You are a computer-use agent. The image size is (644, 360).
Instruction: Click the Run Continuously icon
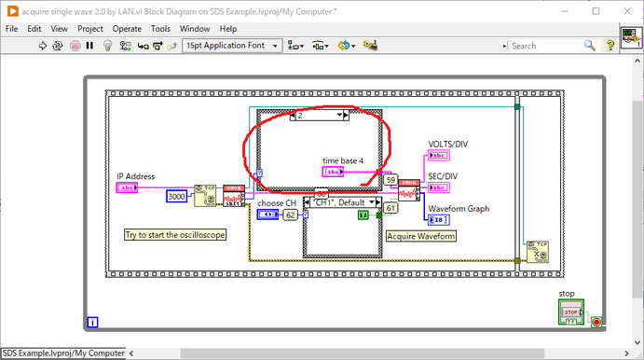[x=58, y=46]
